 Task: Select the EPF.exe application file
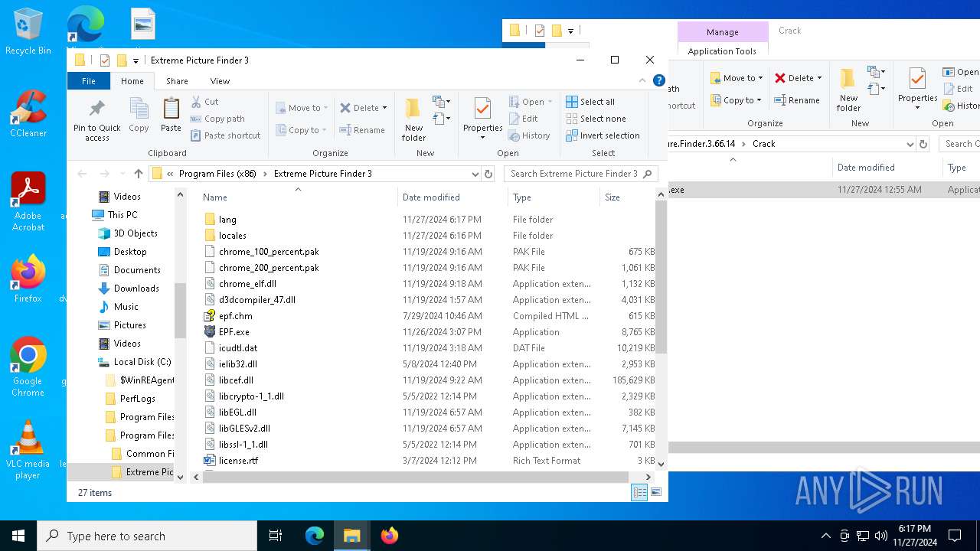[234, 332]
